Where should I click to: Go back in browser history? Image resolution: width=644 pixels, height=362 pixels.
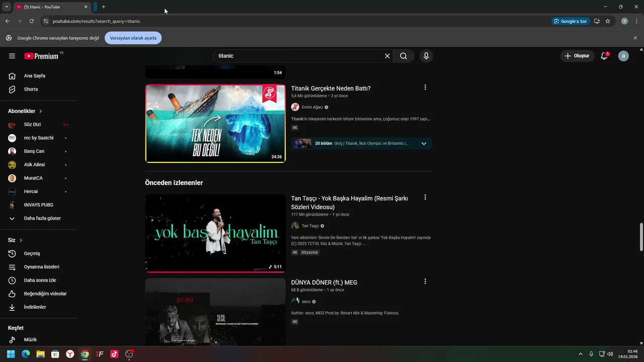(x=7, y=21)
